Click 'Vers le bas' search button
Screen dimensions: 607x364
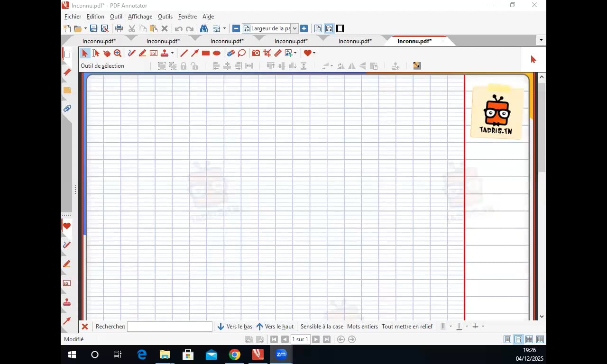235,327
